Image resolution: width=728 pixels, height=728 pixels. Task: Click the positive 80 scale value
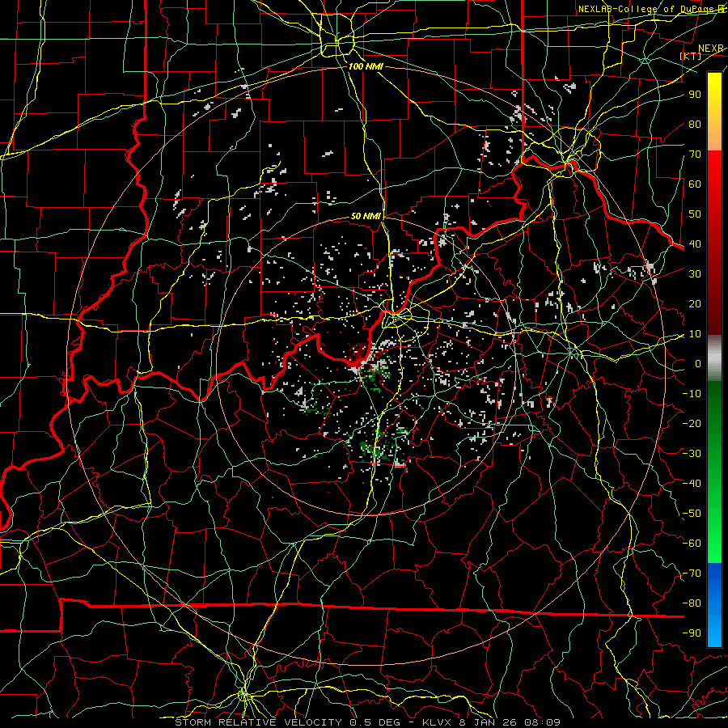tap(695, 124)
